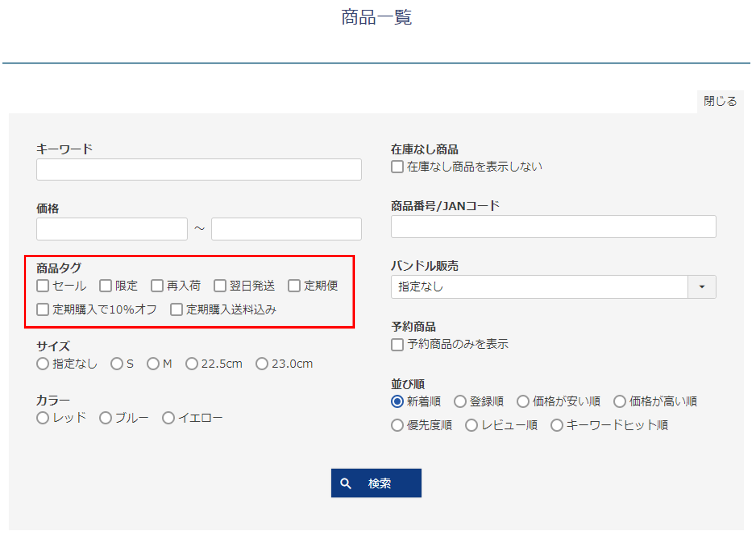
Task: Select 新着順 sort order
Action: 397,401
